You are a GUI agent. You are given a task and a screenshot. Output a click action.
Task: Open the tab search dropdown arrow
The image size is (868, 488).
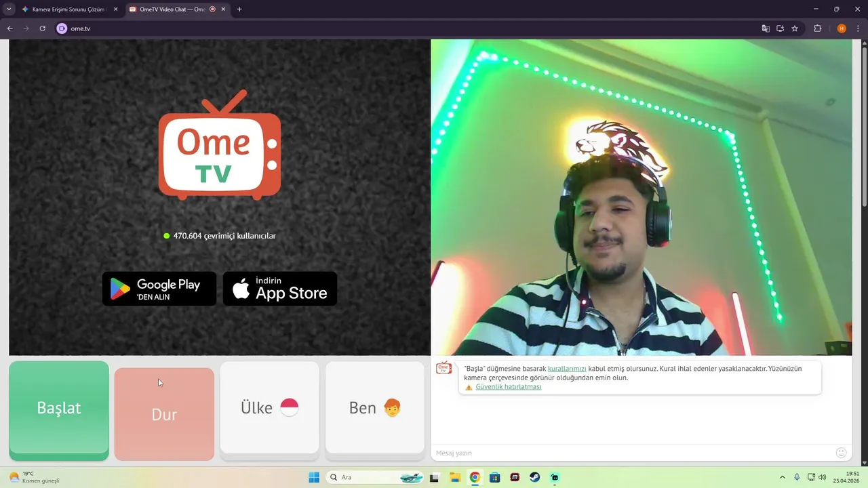[x=9, y=9]
